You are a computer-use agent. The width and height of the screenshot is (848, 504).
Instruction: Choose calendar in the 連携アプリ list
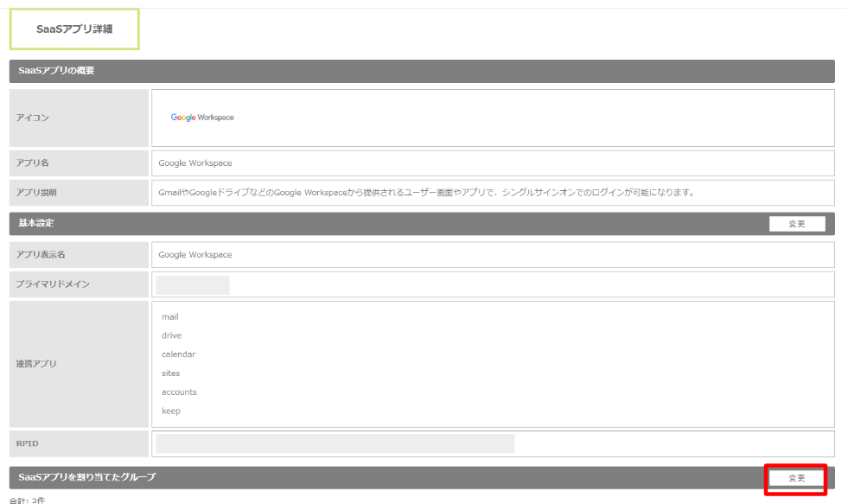click(x=178, y=354)
